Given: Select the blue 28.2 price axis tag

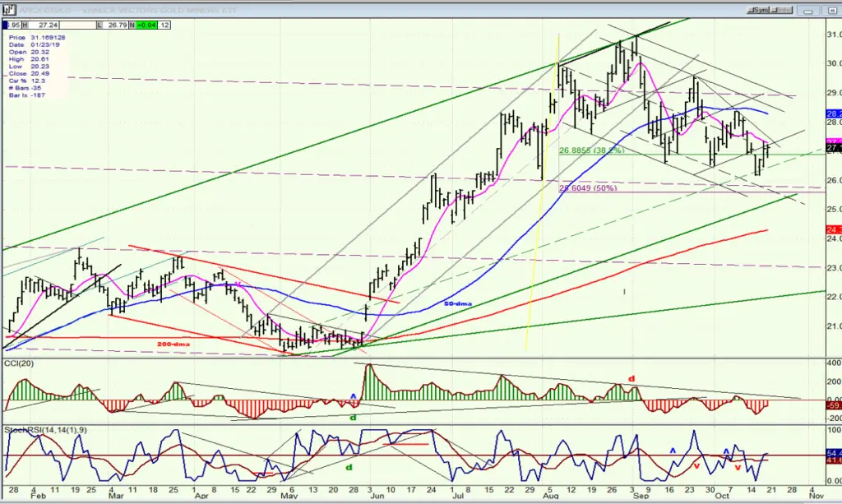Looking at the screenshot, I should point(834,113).
